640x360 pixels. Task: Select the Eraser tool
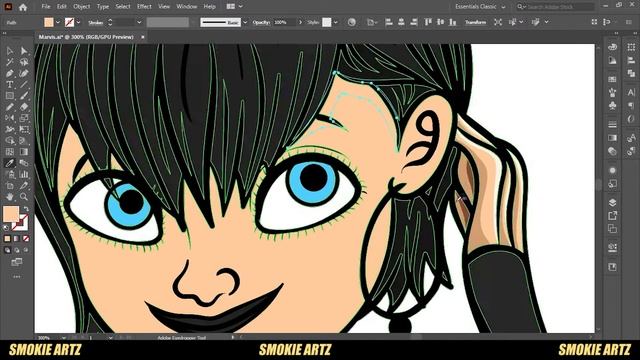(24, 107)
